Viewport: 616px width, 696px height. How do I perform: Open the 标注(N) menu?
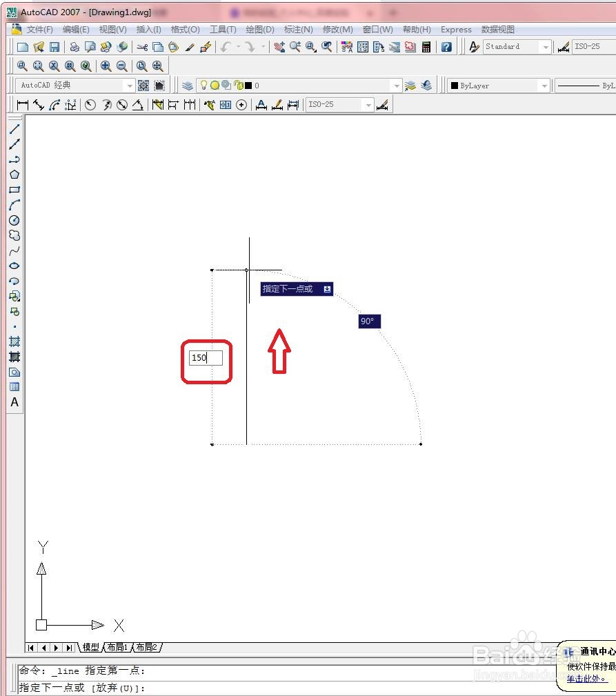298,30
